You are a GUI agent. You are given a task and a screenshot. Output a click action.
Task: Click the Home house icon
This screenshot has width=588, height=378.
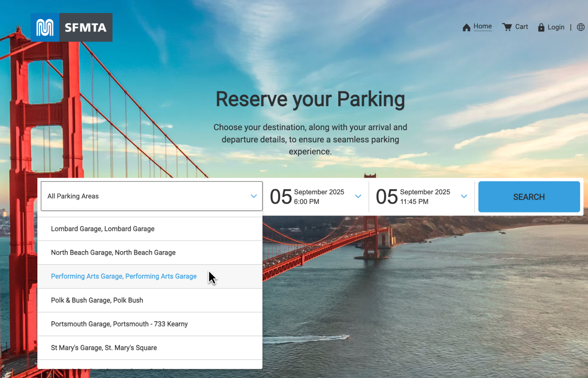pyautogui.click(x=466, y=28)
